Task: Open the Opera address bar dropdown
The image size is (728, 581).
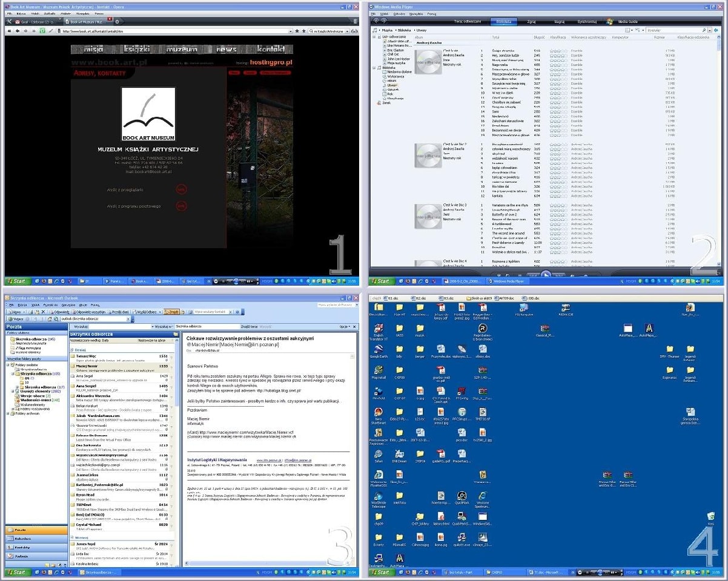Action: (290, 31)
